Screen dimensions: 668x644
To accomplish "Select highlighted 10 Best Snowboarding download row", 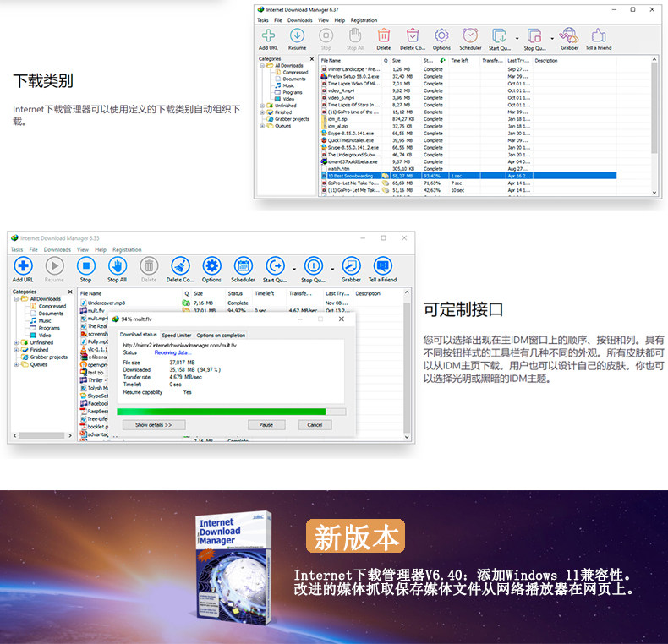I will pos(468,176).
